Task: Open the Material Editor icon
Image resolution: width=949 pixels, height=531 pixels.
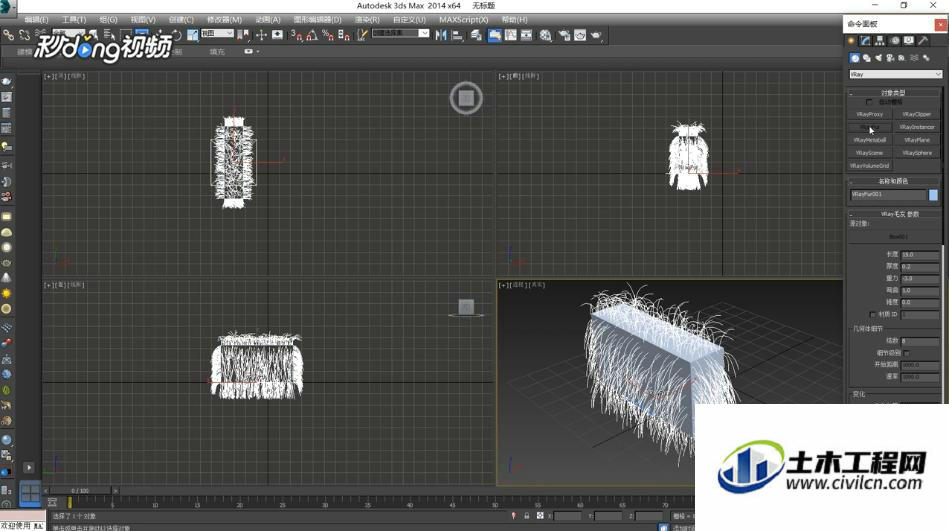Action: pos(546,35)
